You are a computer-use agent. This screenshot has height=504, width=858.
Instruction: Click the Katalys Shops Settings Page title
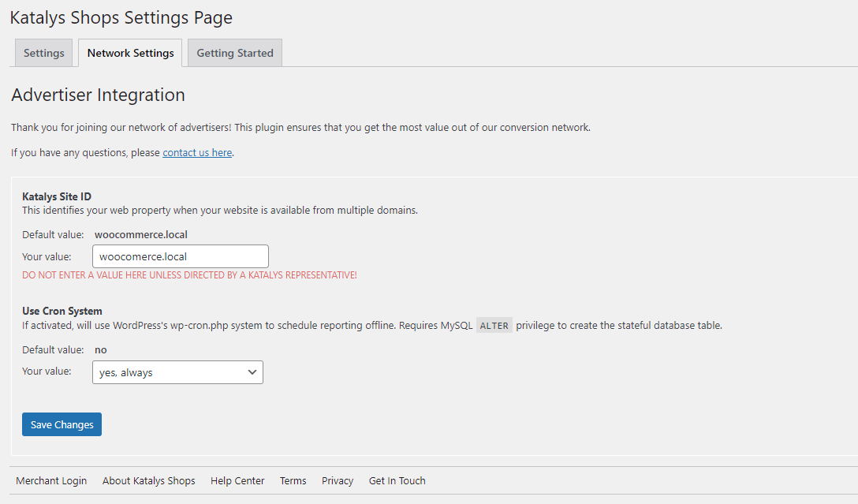[x=121, y=17]
